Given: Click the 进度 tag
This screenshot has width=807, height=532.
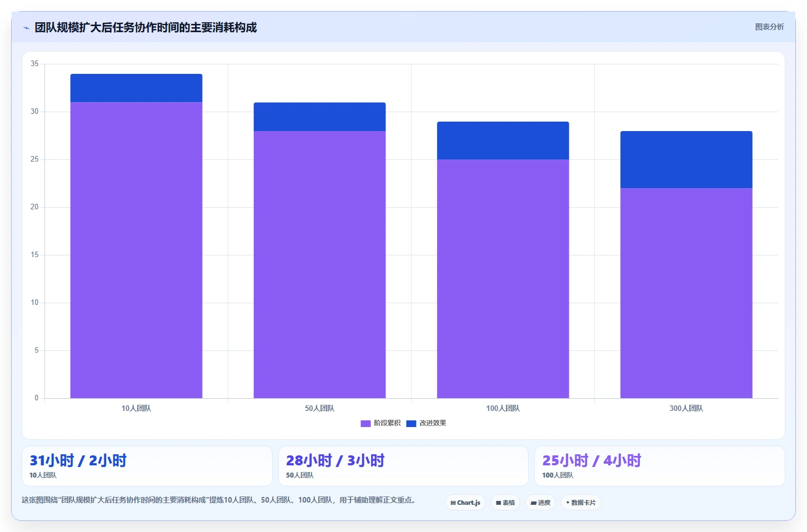Looking at the screenshot, I should (540, 503).
